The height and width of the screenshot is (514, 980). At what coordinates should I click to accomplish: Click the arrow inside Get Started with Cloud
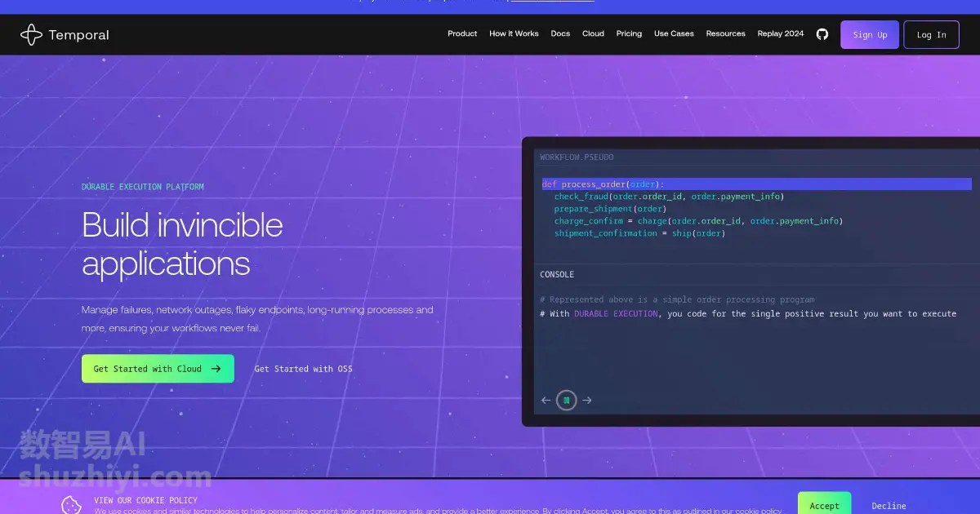point(216,369)
